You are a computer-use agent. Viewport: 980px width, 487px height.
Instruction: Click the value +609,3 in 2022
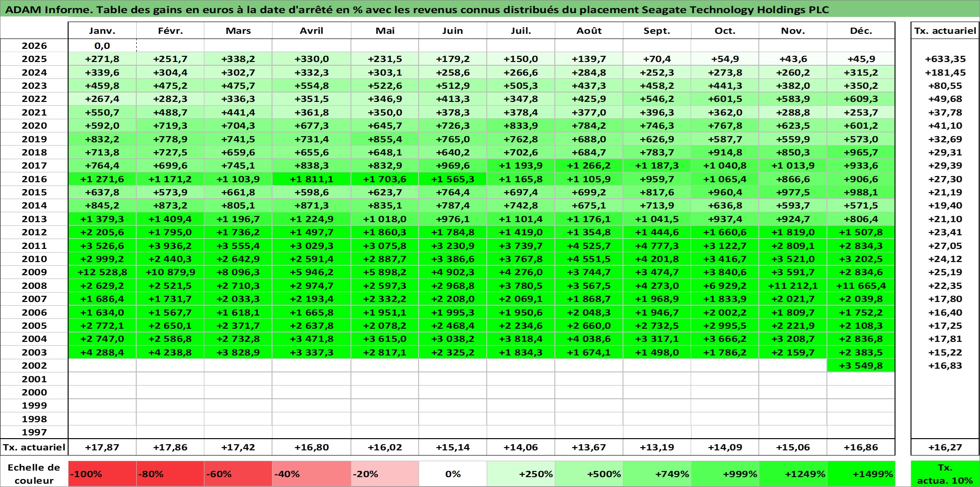[x=861, y=99]
